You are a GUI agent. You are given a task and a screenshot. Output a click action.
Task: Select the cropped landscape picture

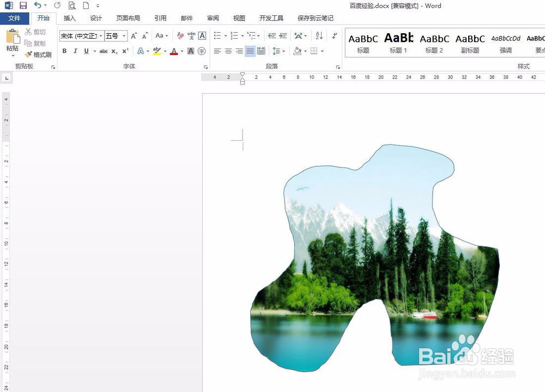376,258
